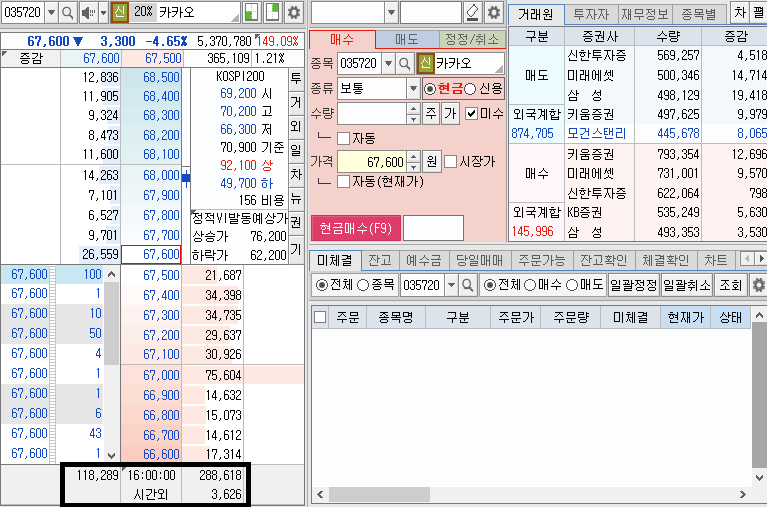767x507 pixels.
Task: Select the 매도 radio in 미체결 filter
Action: 572,285
